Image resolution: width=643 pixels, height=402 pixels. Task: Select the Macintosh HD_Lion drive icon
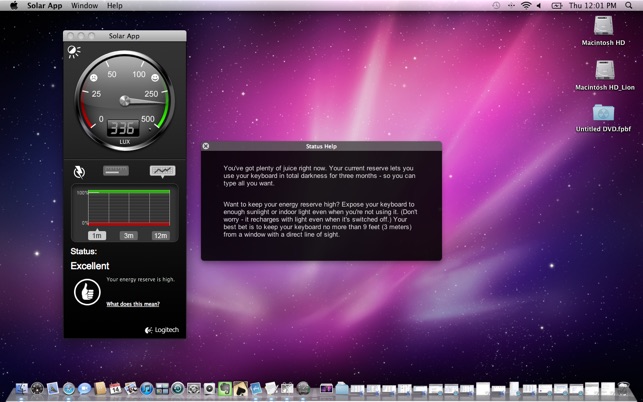(x=604, y=71)
